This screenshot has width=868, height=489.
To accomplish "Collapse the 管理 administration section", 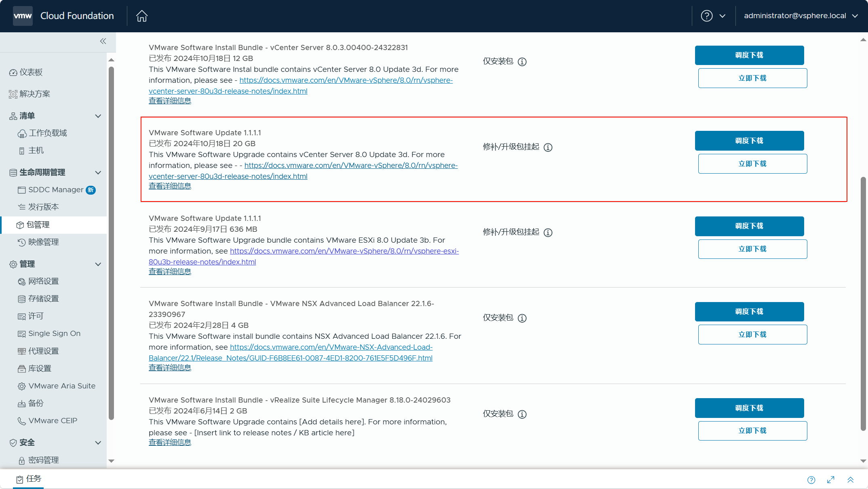I will click(x=98, y=264).
